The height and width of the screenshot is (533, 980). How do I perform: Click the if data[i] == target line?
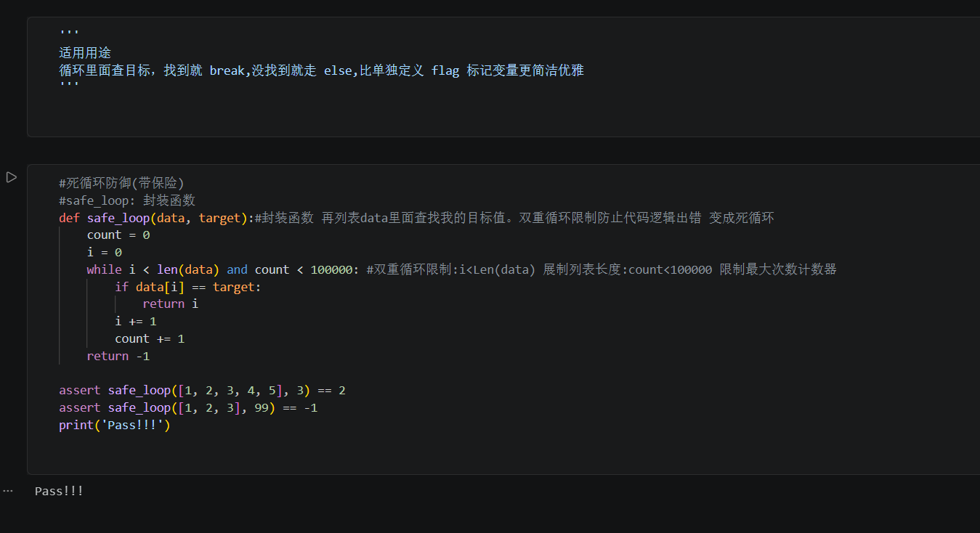point(187,287)
